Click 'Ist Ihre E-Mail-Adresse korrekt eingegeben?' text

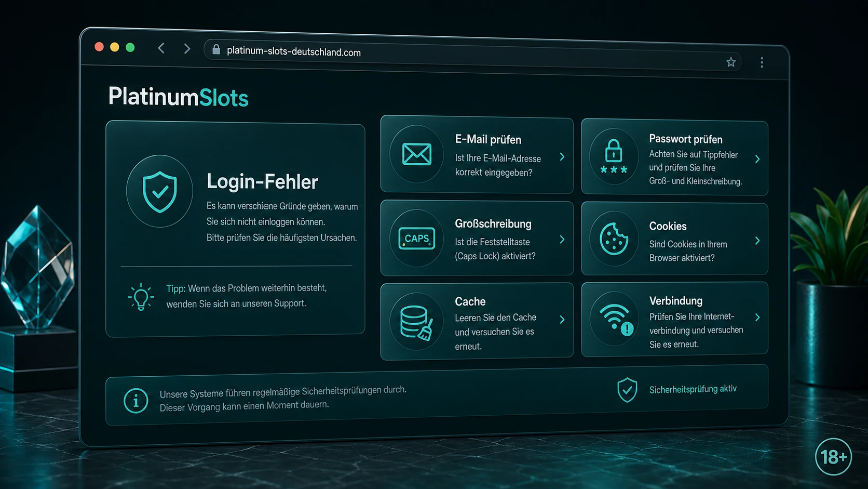tap(498, 165)
